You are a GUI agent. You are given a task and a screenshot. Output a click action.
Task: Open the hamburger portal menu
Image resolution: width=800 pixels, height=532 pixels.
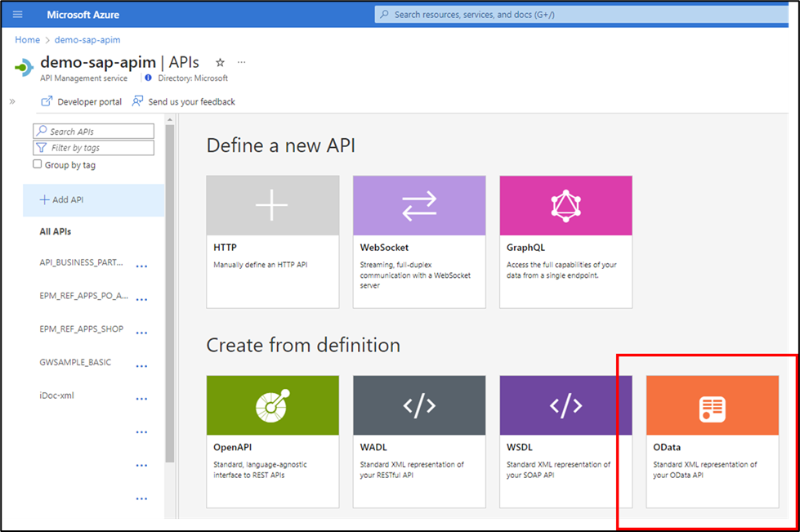(x=17, y=14)
